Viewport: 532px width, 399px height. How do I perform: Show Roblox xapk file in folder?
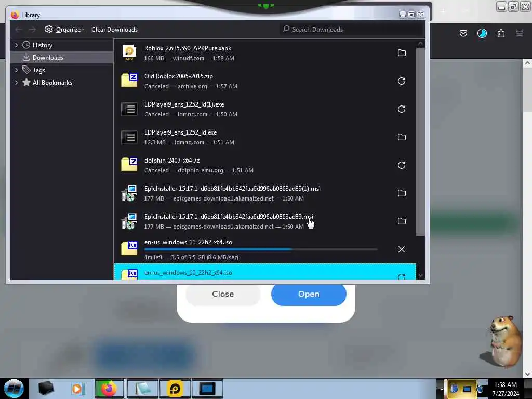402,53
